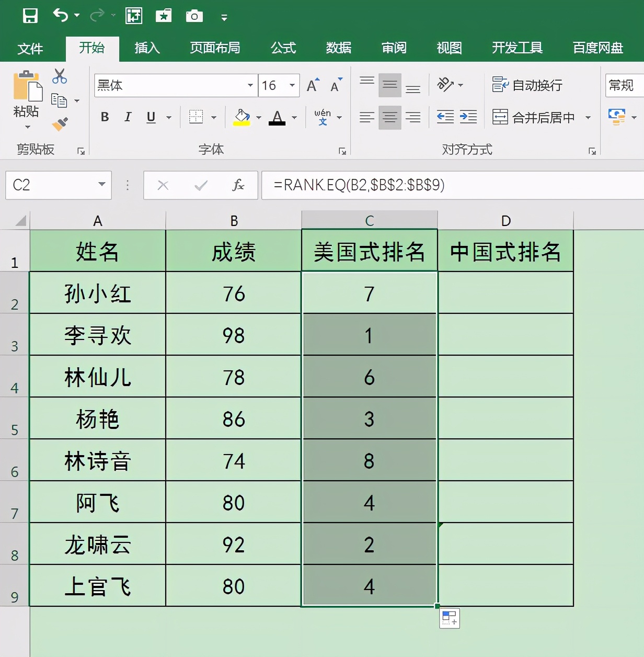Click the formula bar Cancel X icon
Image resolution: width=644 pixels, height=657 pixels.
tap(163, 185)
